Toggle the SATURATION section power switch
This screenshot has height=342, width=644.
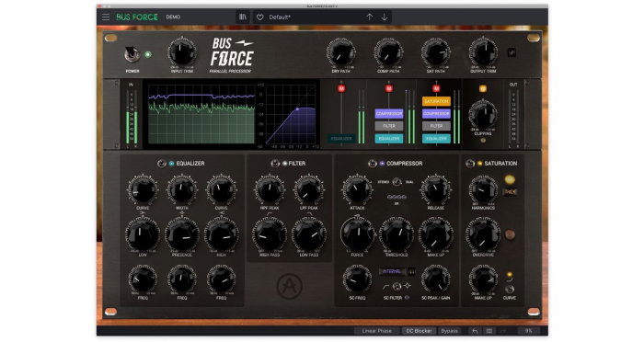pos(470,164)
